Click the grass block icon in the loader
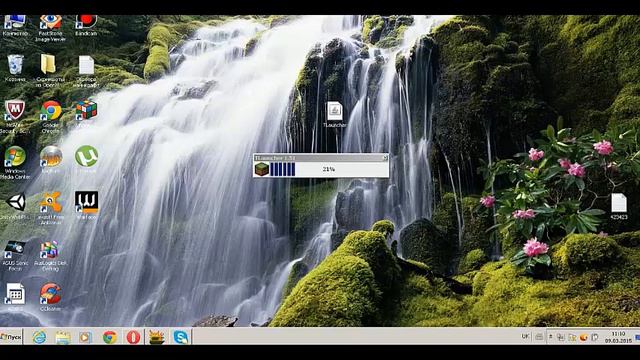640x360 pixels. pyautogui.click(x=262, y=169)
